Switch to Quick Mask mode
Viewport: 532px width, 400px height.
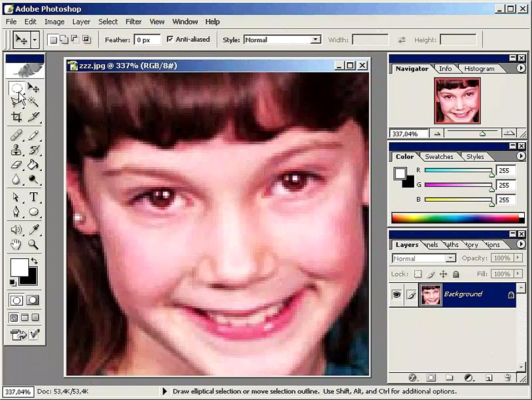click(x=33, y=300)
